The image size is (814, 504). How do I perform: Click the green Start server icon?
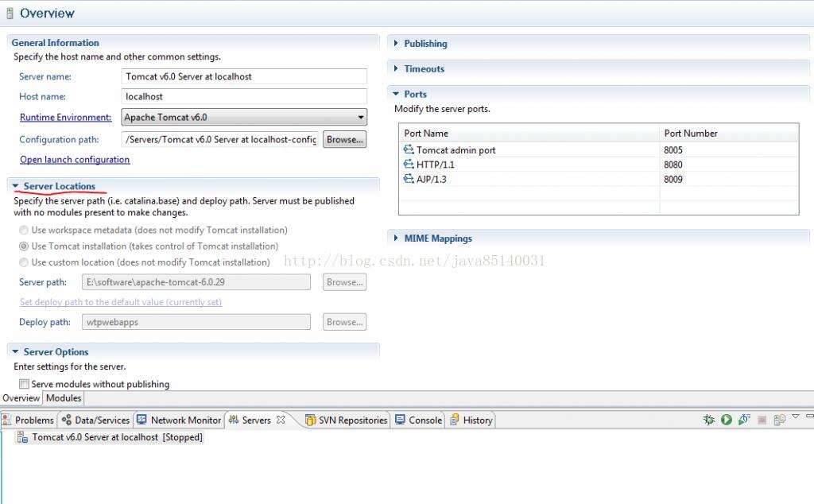(727, 420)
